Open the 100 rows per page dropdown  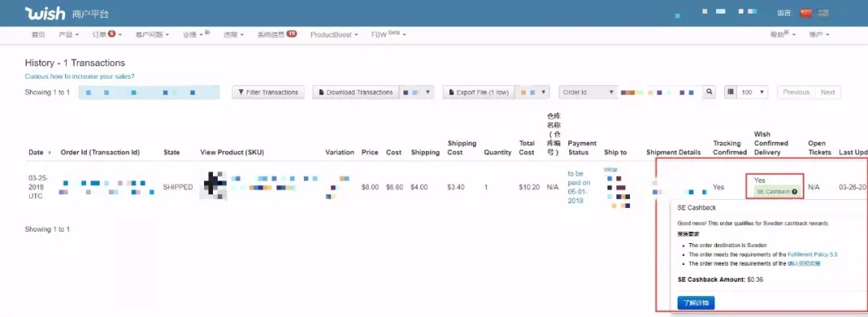[x=751, y=92]
